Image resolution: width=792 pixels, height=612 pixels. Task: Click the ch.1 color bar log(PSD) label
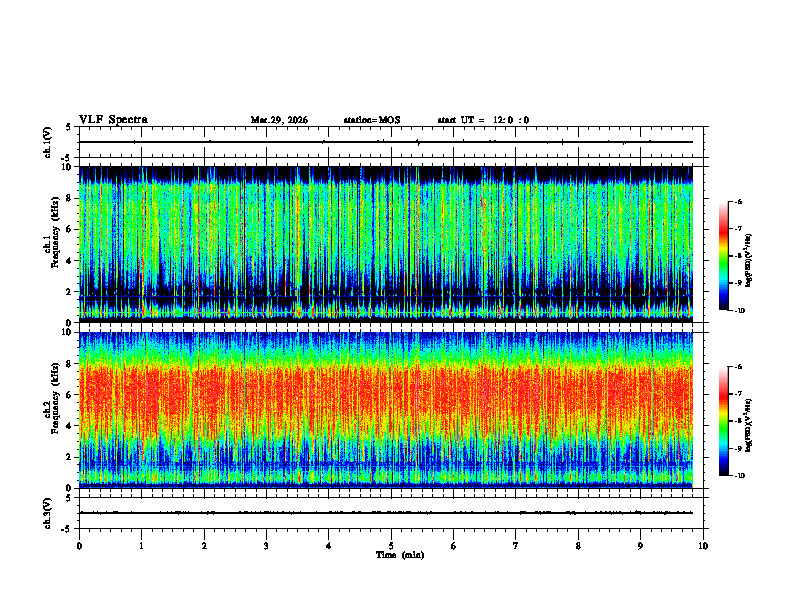point(749,261)
